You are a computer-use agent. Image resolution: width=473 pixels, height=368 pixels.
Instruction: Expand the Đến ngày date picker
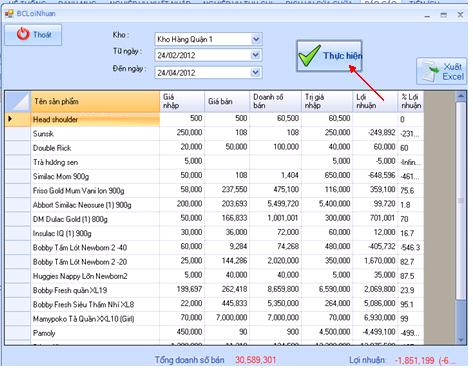256,72
